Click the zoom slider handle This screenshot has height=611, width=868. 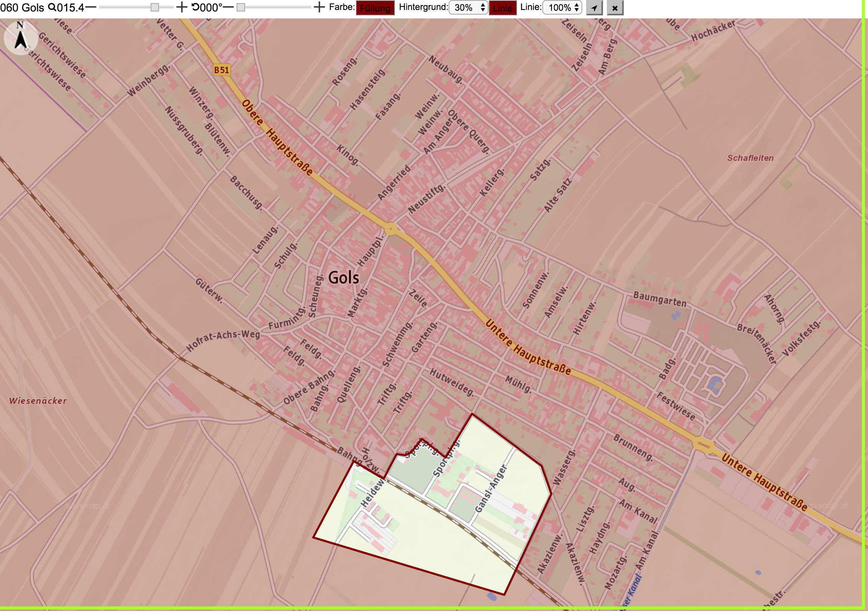[x=155, y=7]
